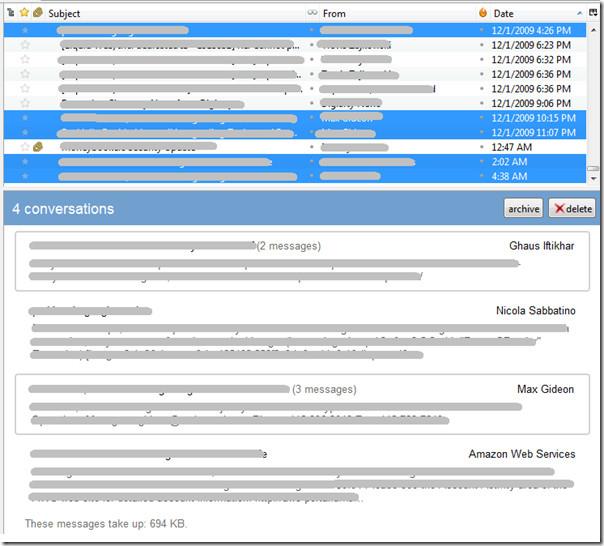Click the red X icon on delete

click(x=560, y=209)
